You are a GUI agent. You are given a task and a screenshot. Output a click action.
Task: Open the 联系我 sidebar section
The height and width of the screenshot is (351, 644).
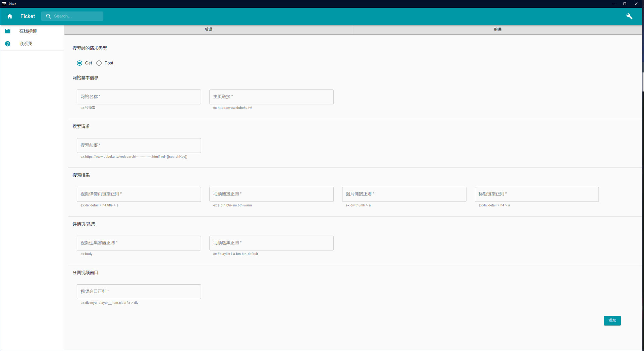[x=25, y=44]
